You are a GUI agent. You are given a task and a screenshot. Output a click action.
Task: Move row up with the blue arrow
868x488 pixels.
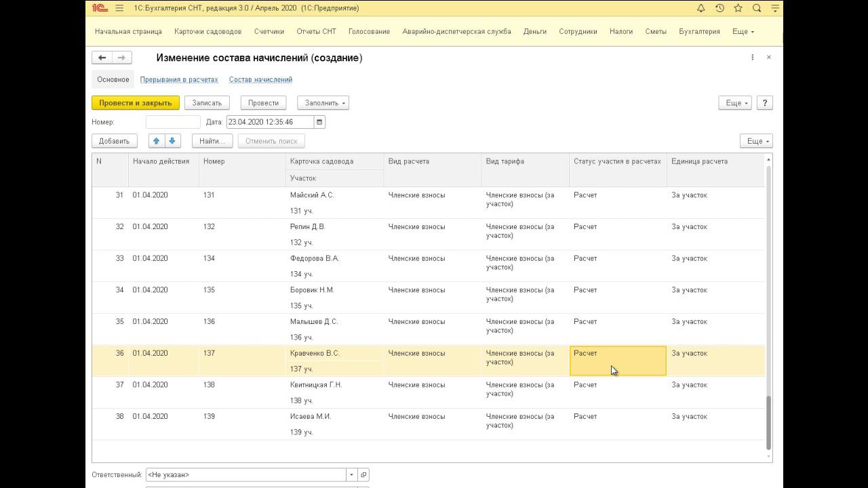(157, 141)
